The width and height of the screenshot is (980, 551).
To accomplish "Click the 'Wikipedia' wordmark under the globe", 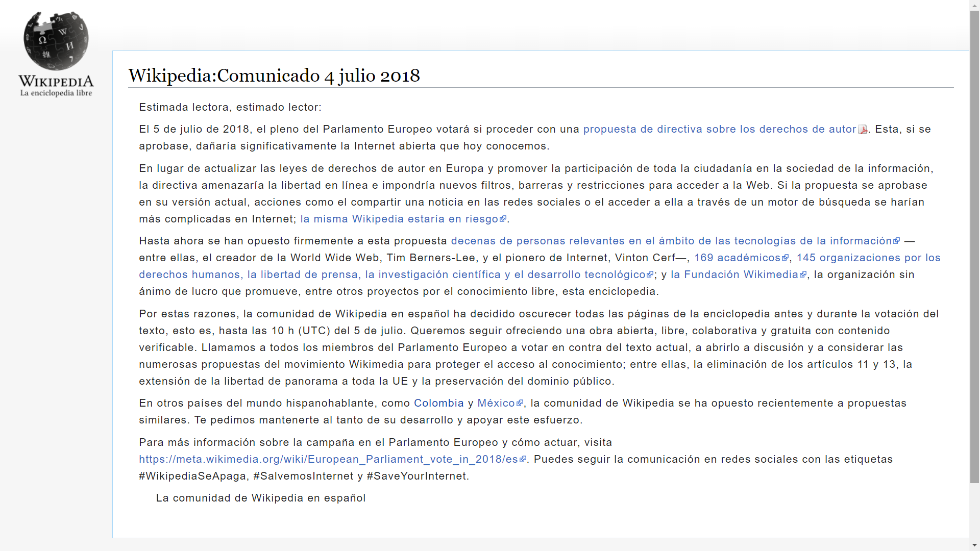I will [56, 82].
